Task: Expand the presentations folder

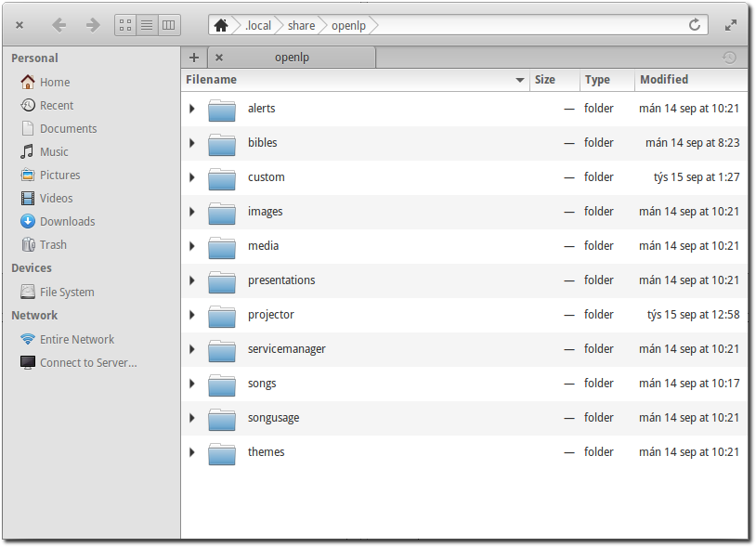Action: pyautogui.click(x=192, y=280)
